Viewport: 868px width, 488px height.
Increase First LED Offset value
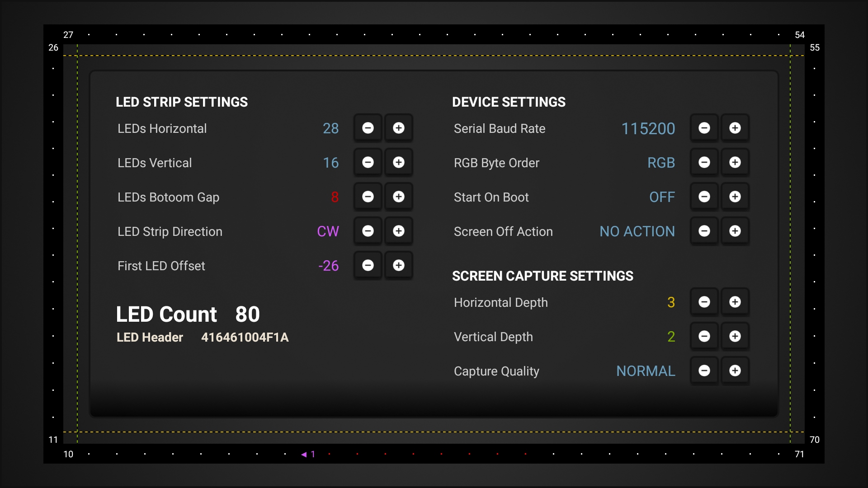click(x=398, y=266)
